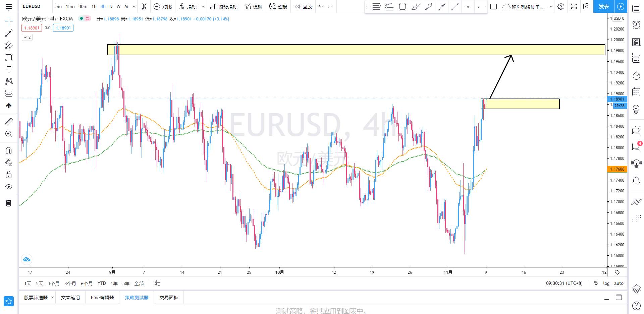Select the rectangle shapes tool in sidebar

pos(9,57)
